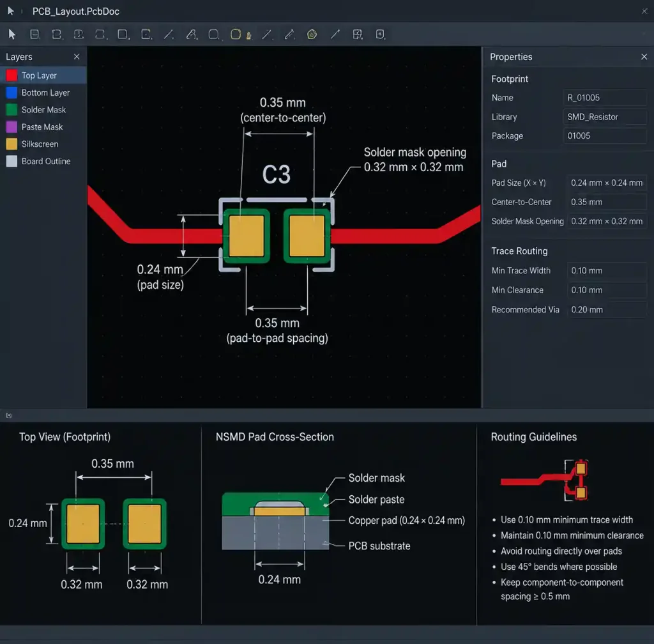Select the gray rounded-square tool

[x=213, y=34]
